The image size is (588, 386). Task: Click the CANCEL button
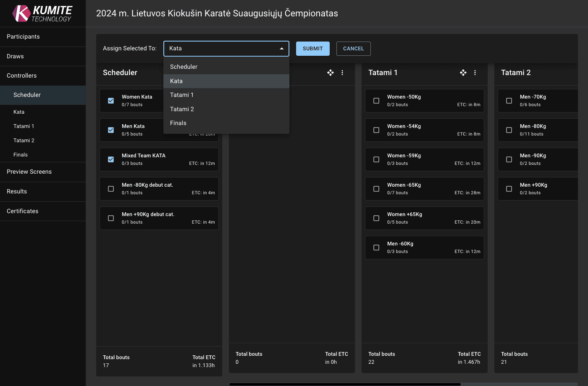[353, 49]
